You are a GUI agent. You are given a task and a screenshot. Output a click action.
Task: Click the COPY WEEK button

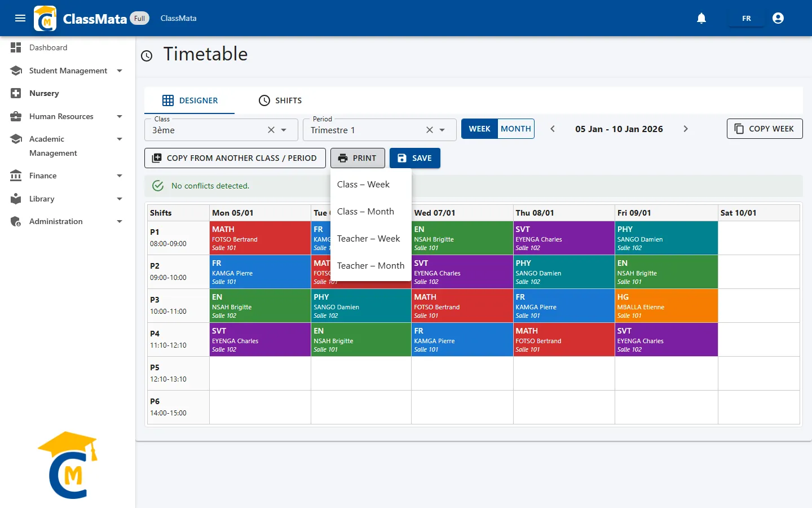pyautogui.click(x=765, y=129)
